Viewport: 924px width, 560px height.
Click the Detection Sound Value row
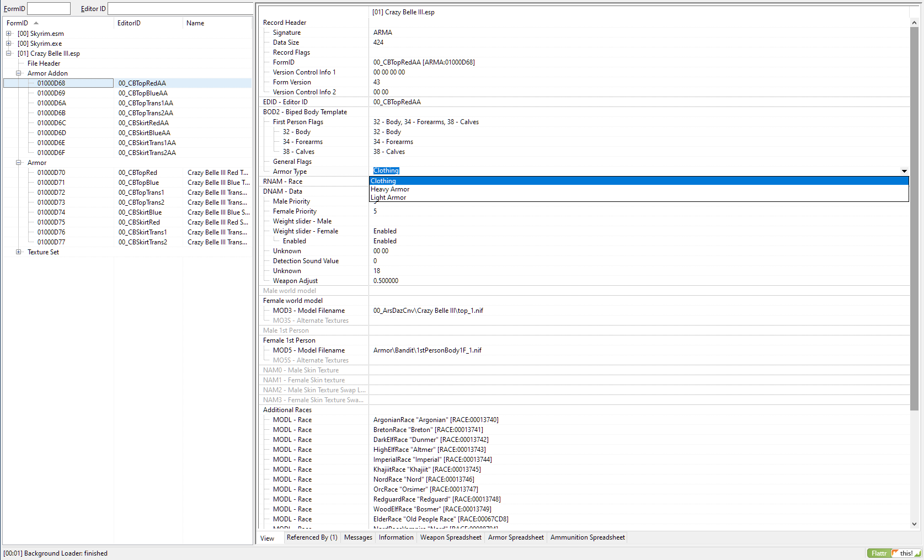click(584, 261)
